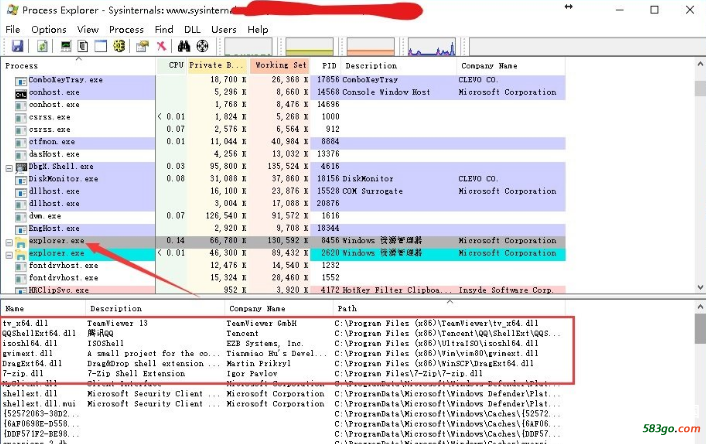The image size is (706, 444).
Task: Open the Find menu
Action: [164, 30]
